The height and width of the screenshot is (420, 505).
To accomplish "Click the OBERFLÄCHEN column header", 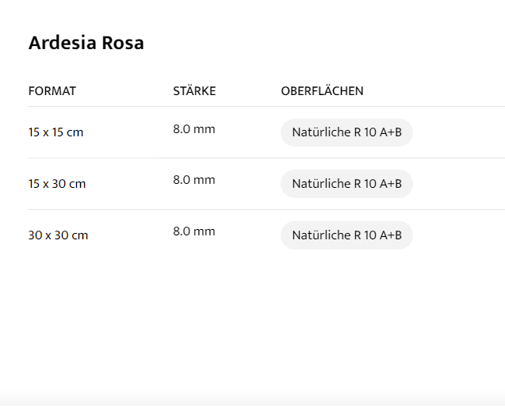I will pos(322,91).
